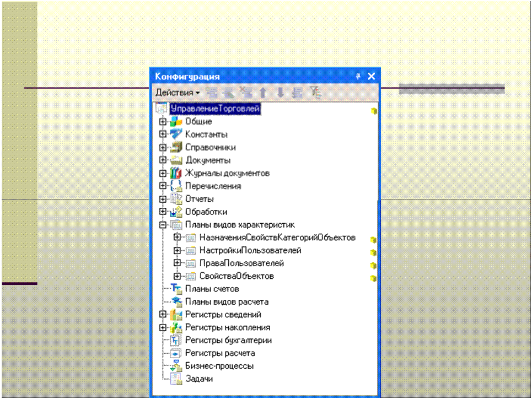Screen dimensions: 532x399
Task: Expand the Общие branch
Action: click(163, 121)
